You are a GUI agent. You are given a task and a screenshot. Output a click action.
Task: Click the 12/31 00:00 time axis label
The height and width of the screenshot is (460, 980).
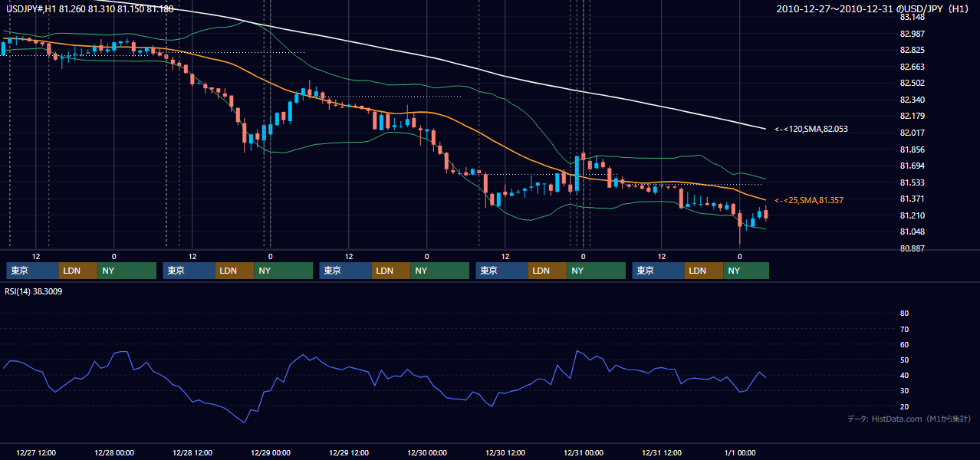pos(583,452)
